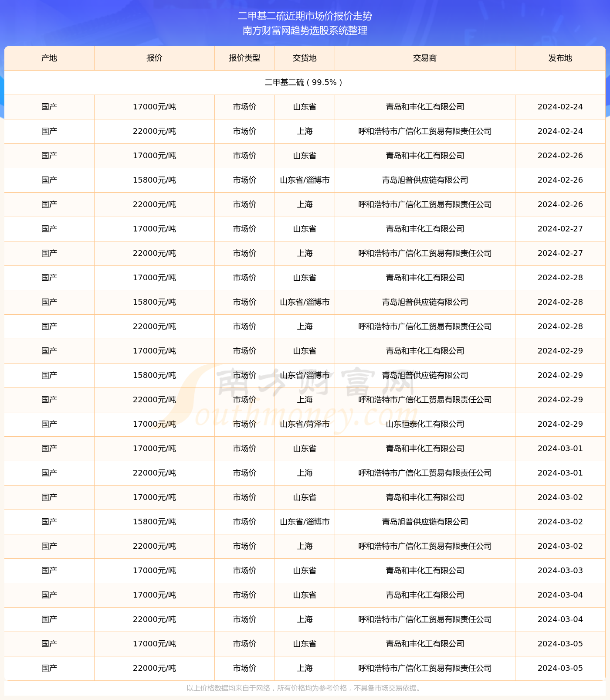This screenshot has width=610, height=700.
Task: Click 山东省/淄博市 in the 2024-02-26 row
Action: 305,180
